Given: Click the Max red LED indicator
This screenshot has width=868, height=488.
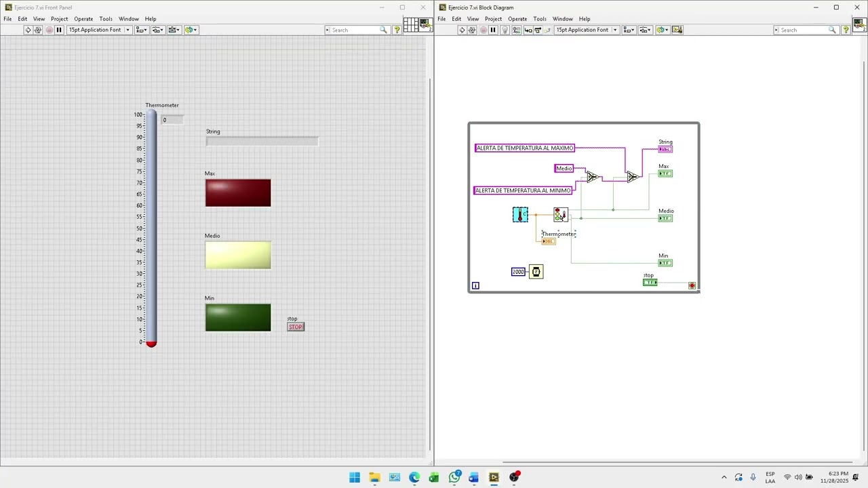Looking at the screenshot, I should click(238, 193).
